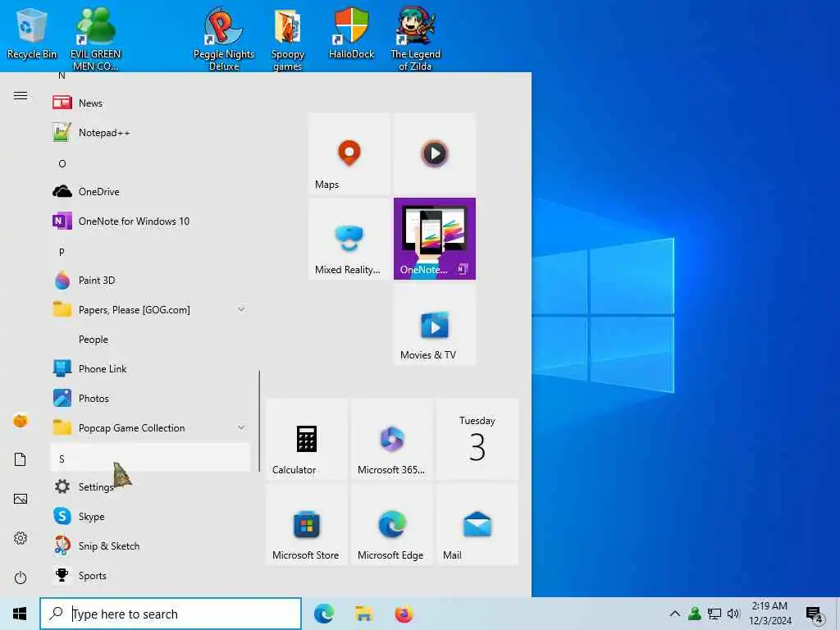The image size is (840, 630).
Task: Open the clock showing 2:19 AM
Action: [769, 614]
